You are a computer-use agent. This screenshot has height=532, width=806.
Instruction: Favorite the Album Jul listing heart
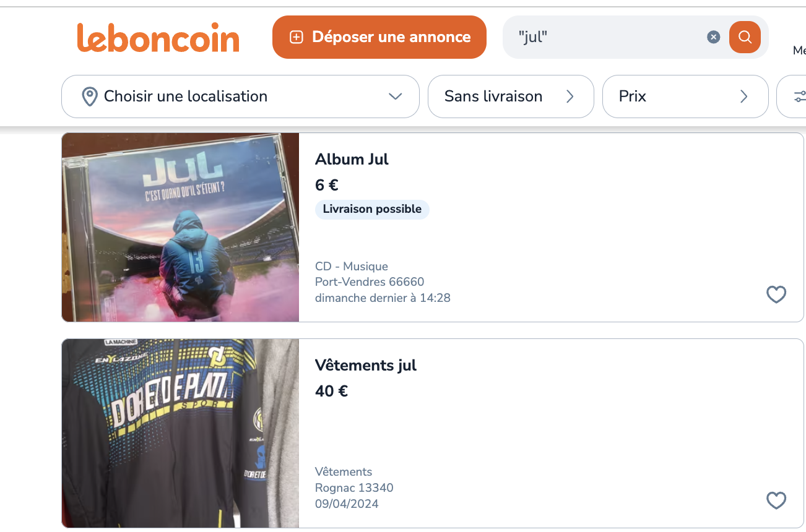(x=776, y=294)
